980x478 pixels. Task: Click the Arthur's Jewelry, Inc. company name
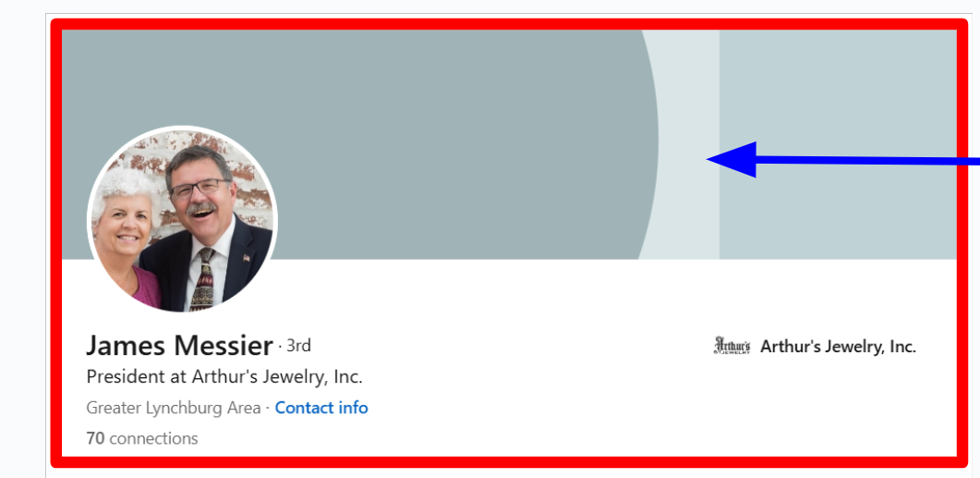point(838,347)
